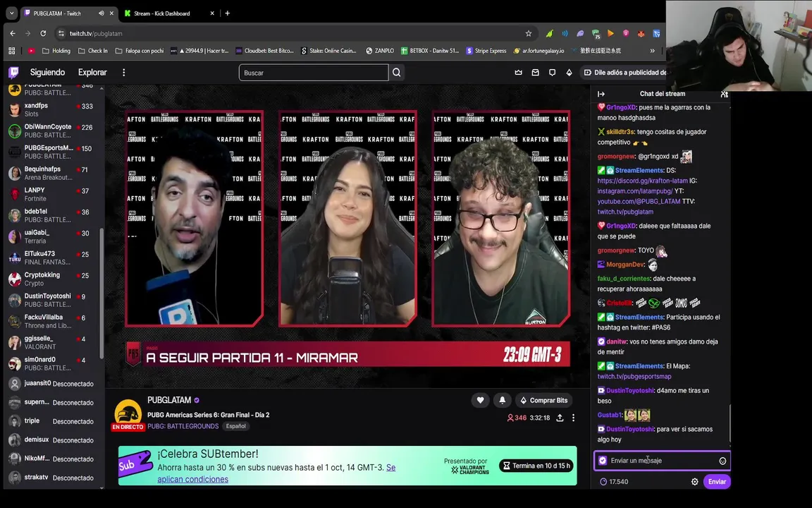Reload the browser page
812x508 pixels.
(x=43, y=33)
